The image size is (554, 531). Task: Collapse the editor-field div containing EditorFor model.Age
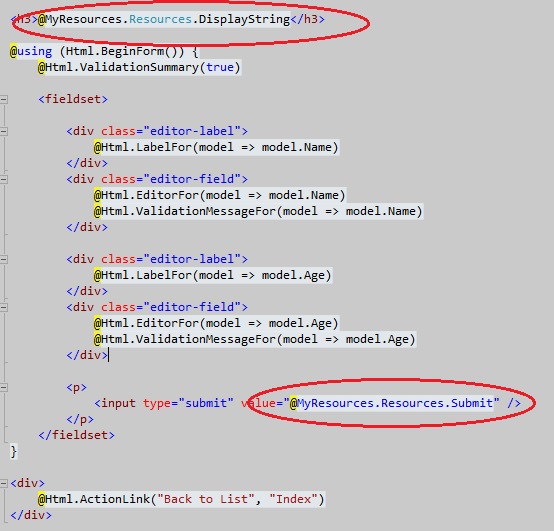pyautogui.click(x=4, y=307)
